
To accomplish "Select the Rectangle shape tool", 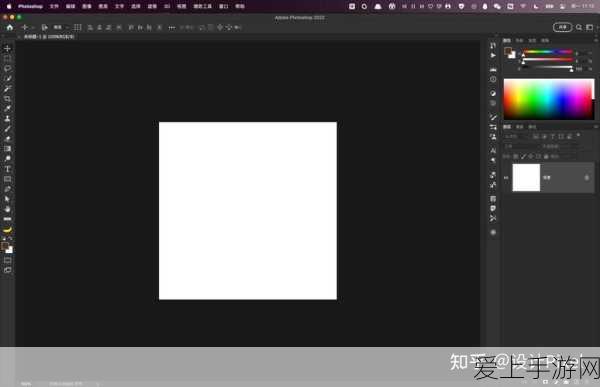I will (7, 179).
